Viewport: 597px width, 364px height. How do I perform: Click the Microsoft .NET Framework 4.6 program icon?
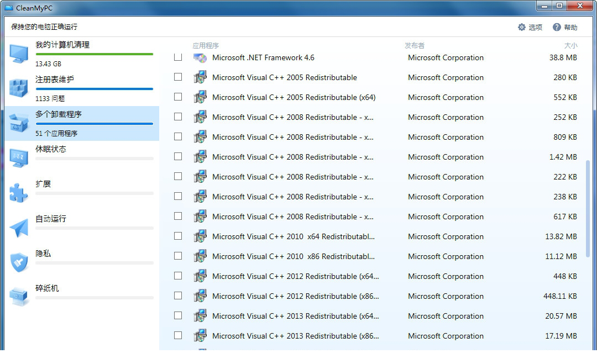click(x=200, y=58)
